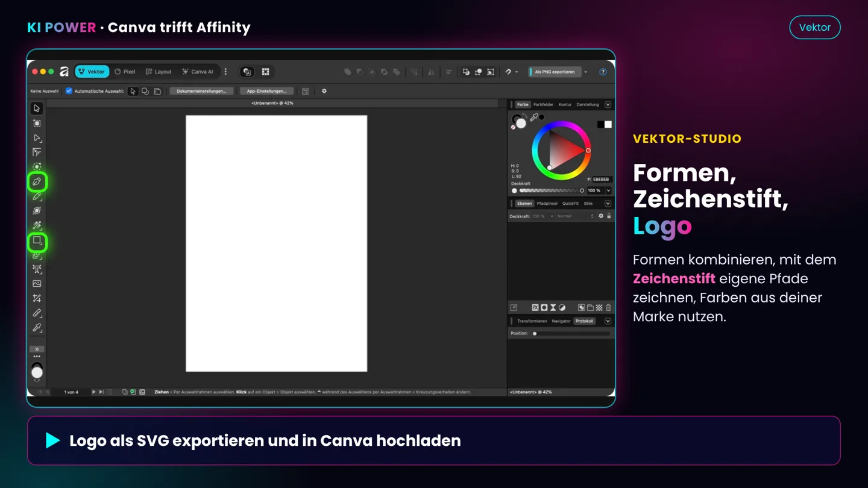Open the help question mark icon
The width and height of the screenshot is (868, 488).
pos(603,72)
